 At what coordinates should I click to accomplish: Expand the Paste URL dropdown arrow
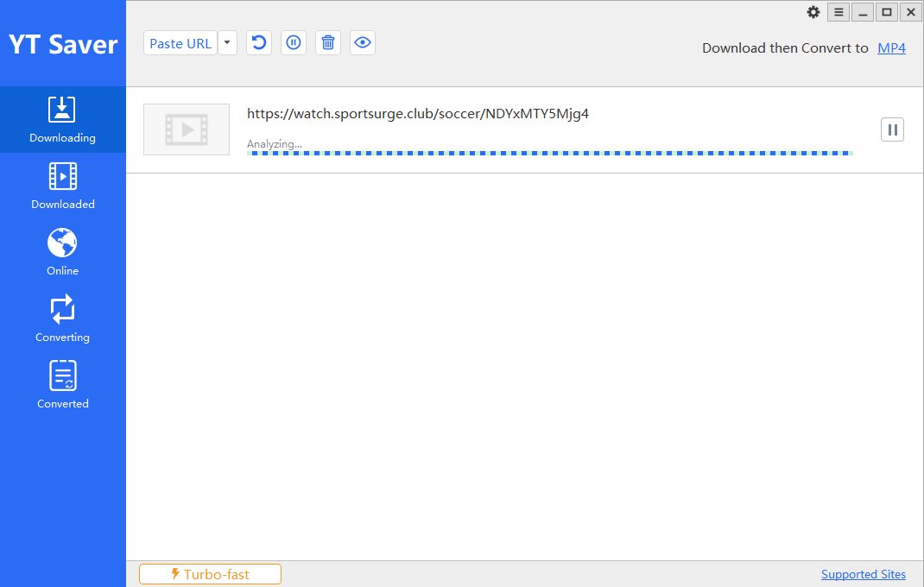(x=227, y=43)
